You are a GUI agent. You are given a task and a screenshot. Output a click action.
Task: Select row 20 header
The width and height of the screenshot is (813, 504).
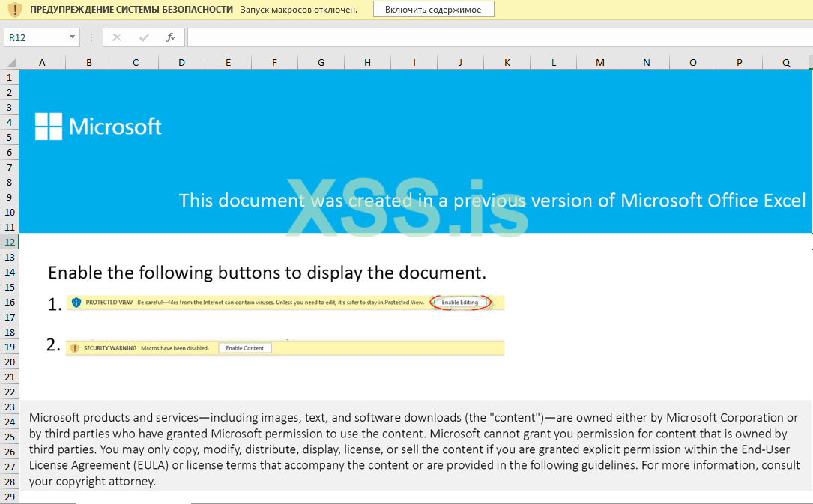[9, 362]
